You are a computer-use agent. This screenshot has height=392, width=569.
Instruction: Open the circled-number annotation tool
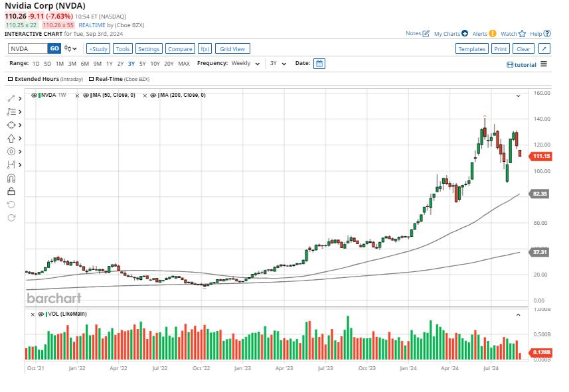[11, 152]
